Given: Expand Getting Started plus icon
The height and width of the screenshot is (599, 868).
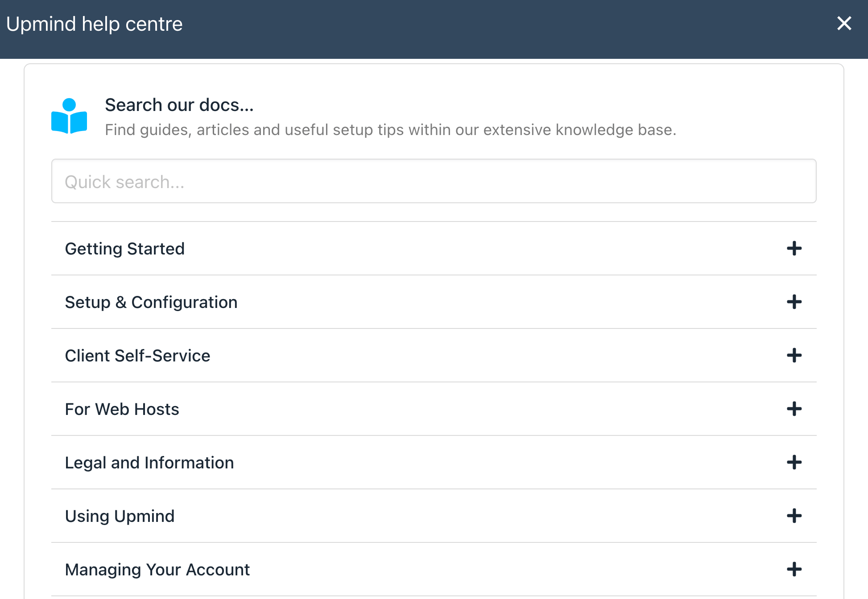Looking at the screenshot, I should tap(794, 248).
